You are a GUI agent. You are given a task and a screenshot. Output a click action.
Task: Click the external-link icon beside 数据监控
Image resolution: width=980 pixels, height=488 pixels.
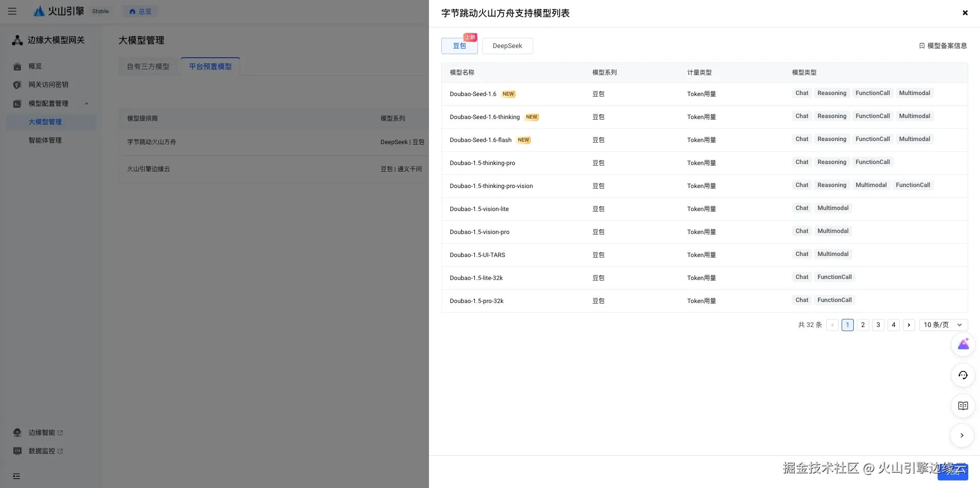click(x=60, y=451)
